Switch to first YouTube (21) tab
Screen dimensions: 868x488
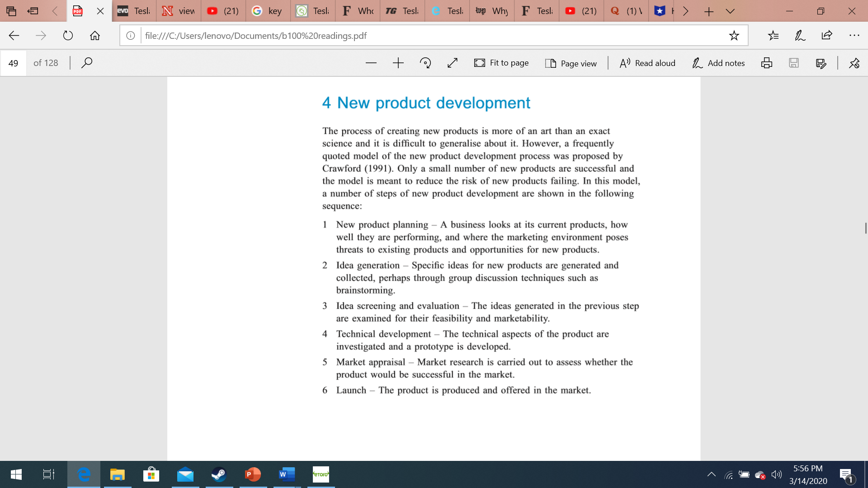224,11
